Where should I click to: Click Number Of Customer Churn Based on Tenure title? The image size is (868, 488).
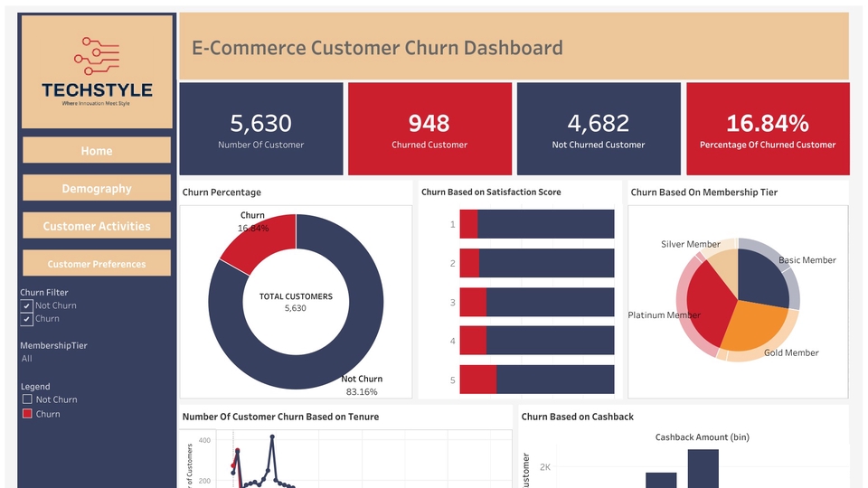(280, 417)
